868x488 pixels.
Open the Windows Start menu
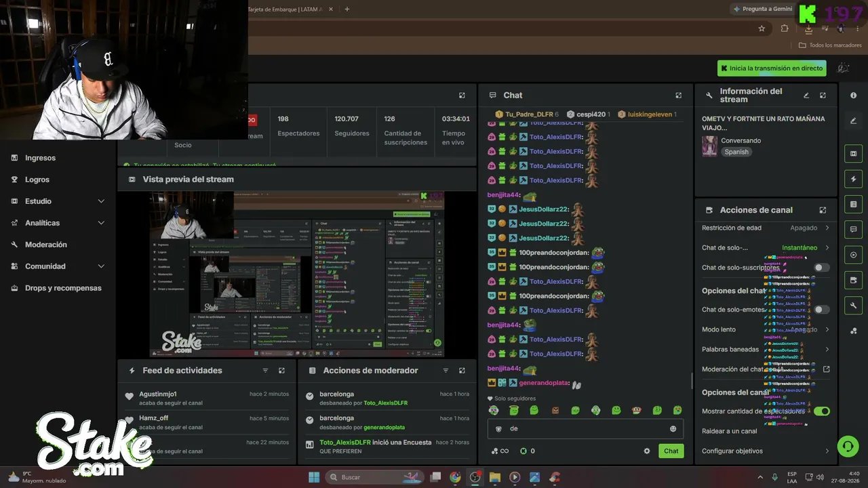(x=314, y=477)
